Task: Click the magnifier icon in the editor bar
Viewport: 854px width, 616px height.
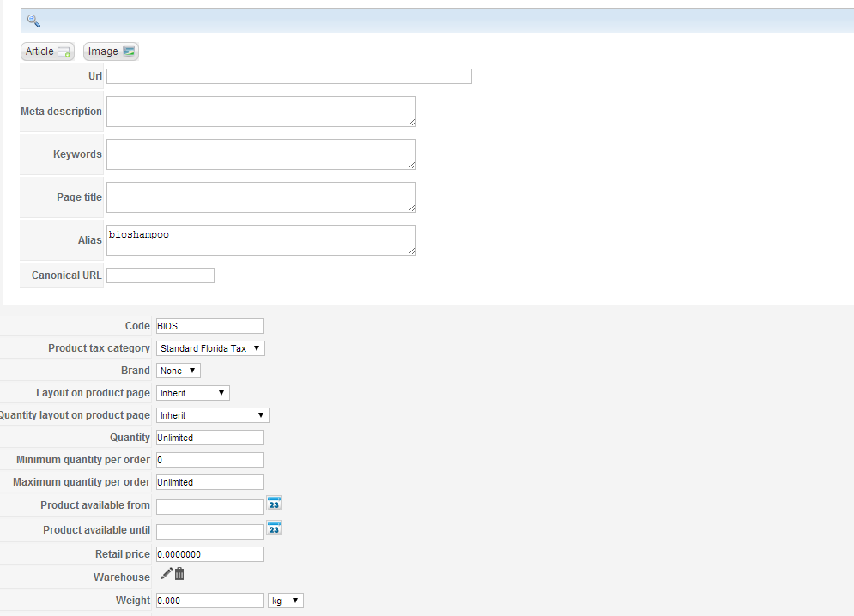Action: coord(33,21)
